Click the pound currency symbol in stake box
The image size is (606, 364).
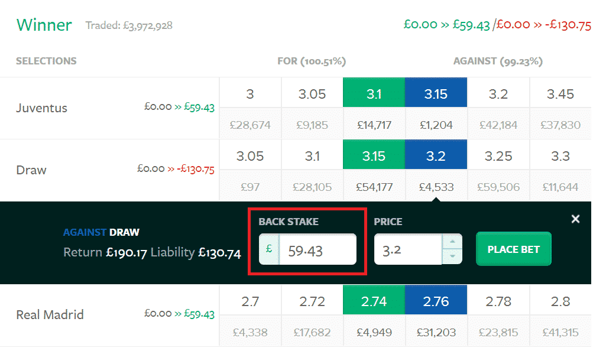pos(269,249)
